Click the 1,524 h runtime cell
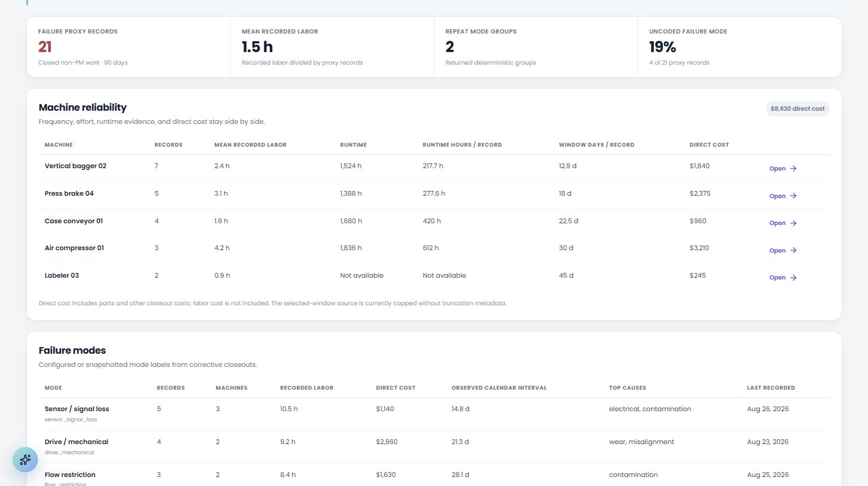868x486 pixels. tap(351, 166)
